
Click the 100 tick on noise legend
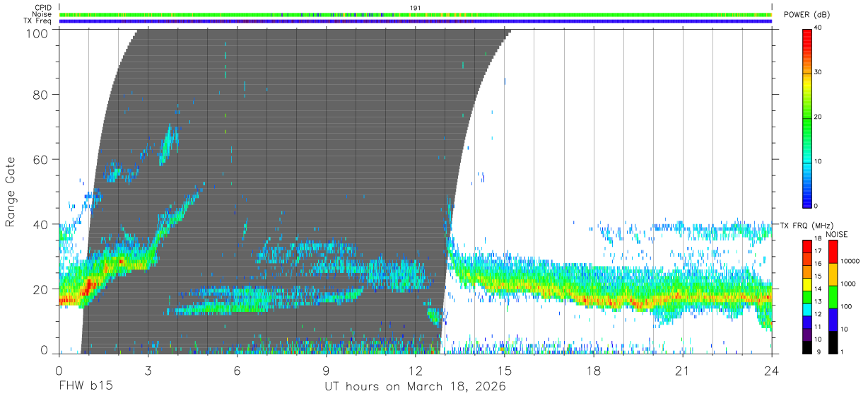point(845,306)
